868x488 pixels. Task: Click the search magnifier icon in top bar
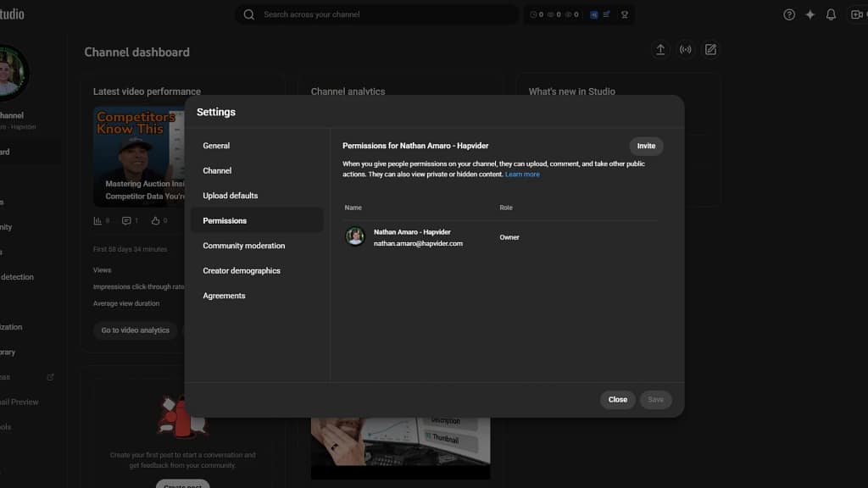point(249,15)
